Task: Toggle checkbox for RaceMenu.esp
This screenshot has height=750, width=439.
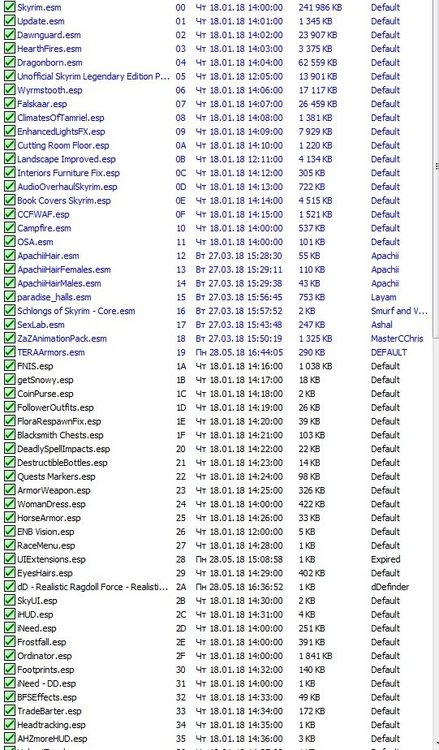Action: point(9,545)
